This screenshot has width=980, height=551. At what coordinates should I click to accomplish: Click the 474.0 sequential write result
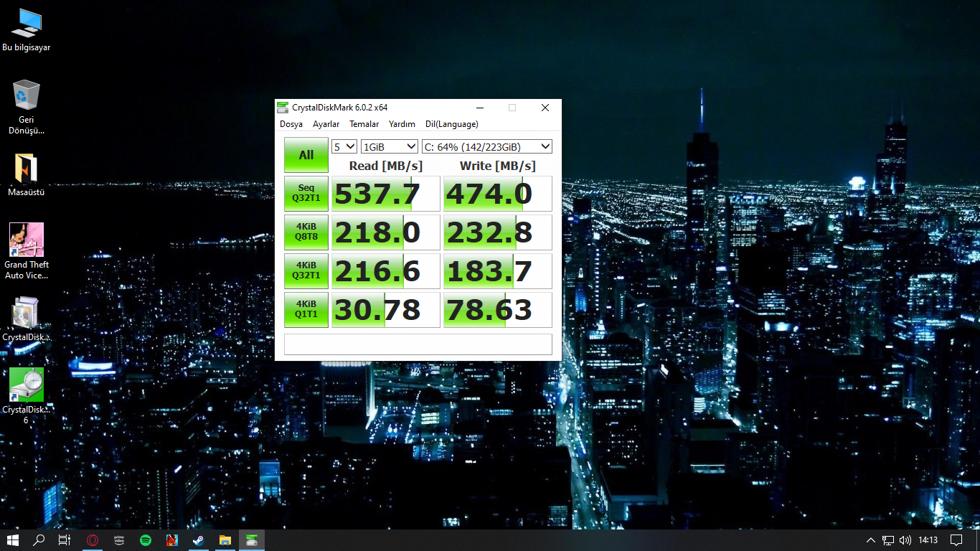[498, 194]
